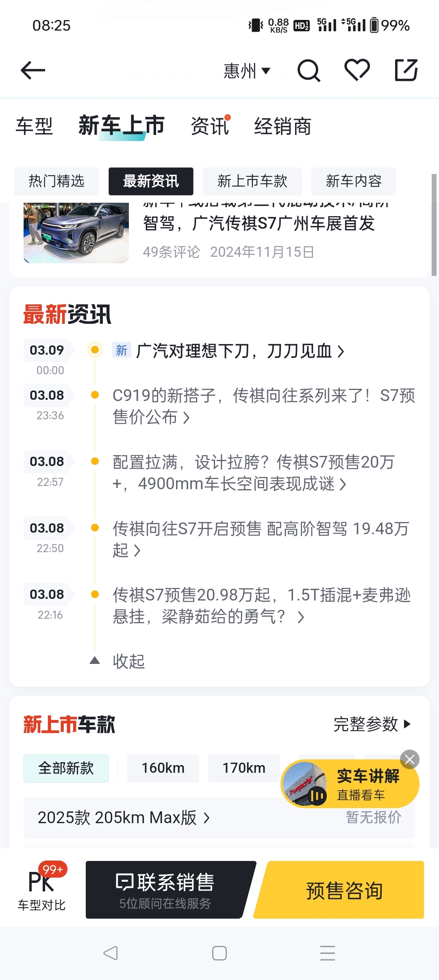Open the 惠州 city dropdown
The height and width of the screenshot is (980, 439).
(247, 71)
